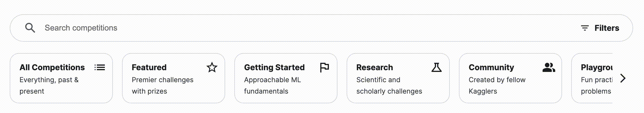
Task: Click the flag icon on Getting Started
Action: pyautogui.click(x=324, y=68)
